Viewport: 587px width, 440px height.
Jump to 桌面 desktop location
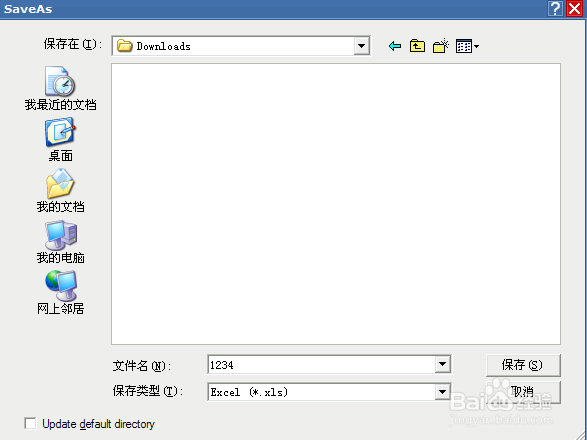tap(61, 139)
